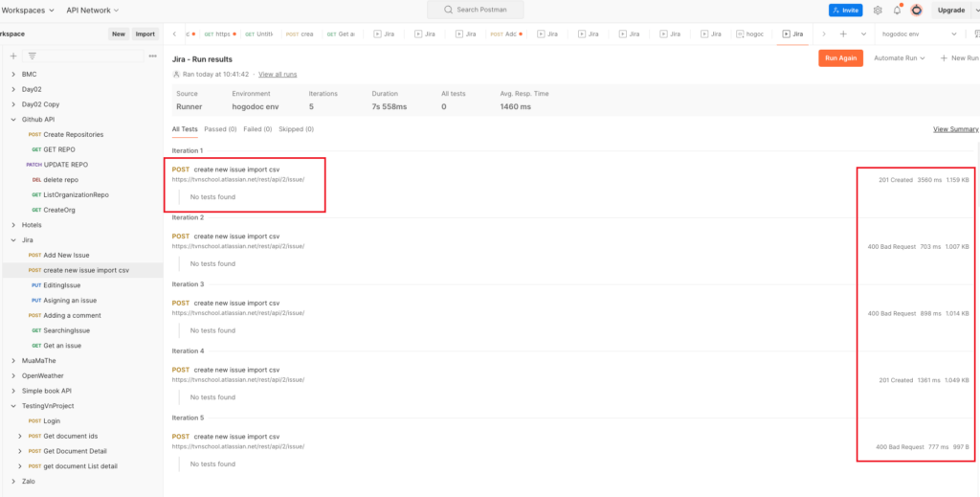
Task: Switch to the Passed (0) tab
Action: (221, 129)
